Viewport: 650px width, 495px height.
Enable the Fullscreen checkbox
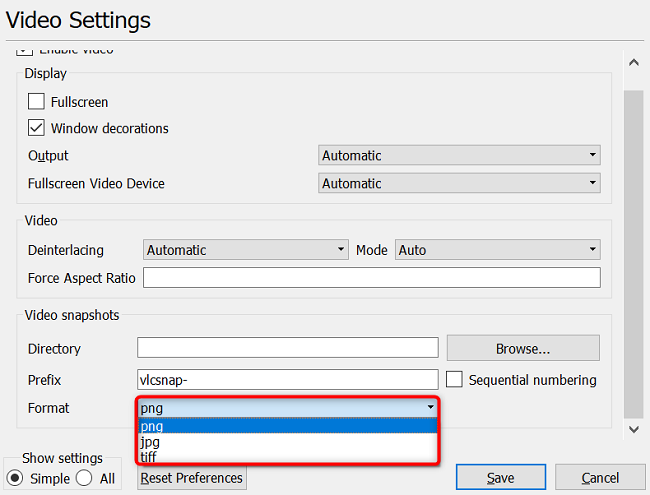coord(37,102)
